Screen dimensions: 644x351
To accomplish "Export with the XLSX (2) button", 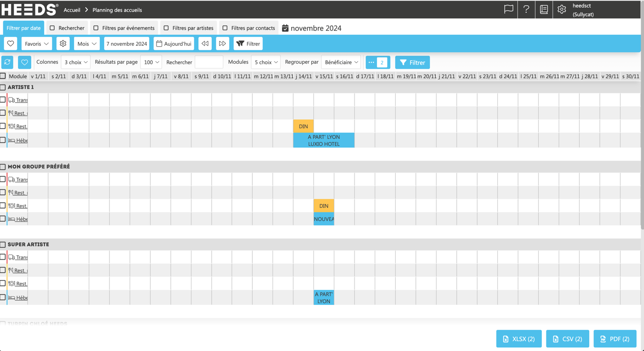I will tap(519, 339).
